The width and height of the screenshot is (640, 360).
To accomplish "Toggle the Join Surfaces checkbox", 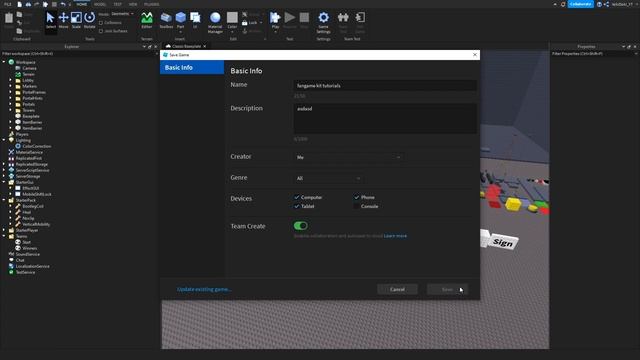I will (101, 31).
